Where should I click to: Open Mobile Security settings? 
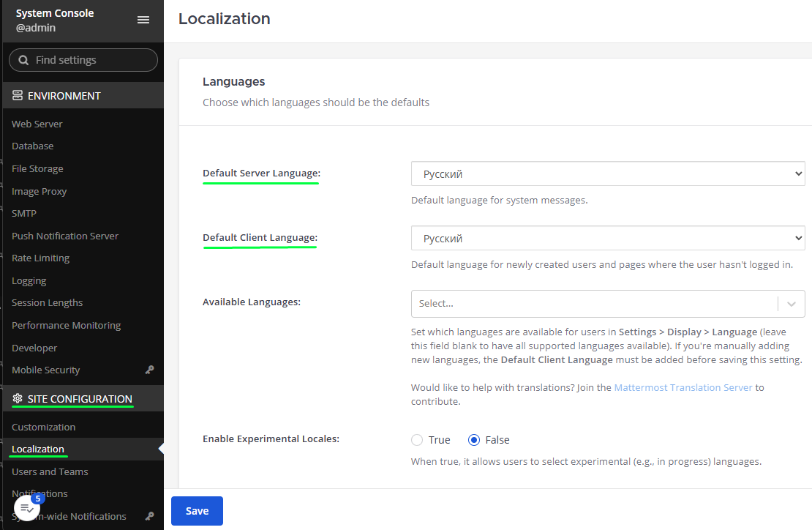click(46, 370)
